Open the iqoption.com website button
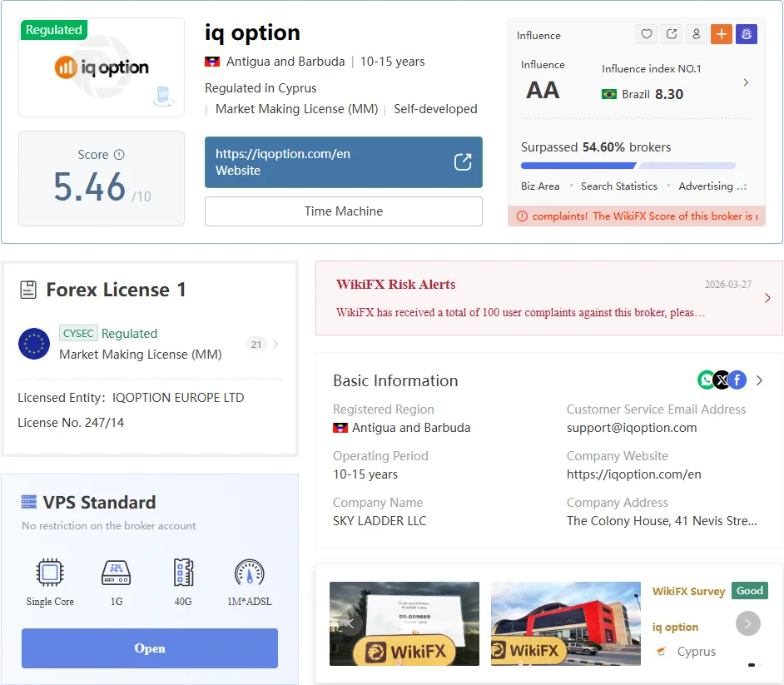The height and width of the screenshot is (685, 784). [344, 162]
